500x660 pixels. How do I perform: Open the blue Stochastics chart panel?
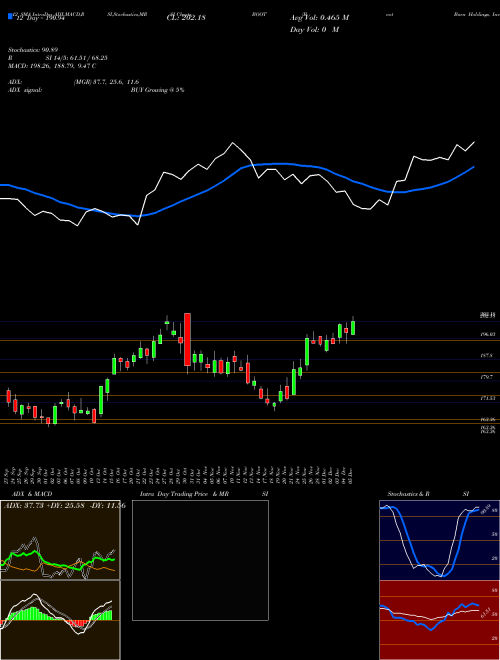(437, 540)
